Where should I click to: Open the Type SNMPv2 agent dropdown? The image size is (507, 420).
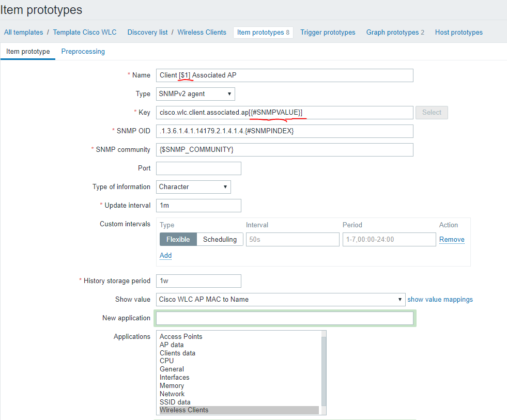[195, 94]
